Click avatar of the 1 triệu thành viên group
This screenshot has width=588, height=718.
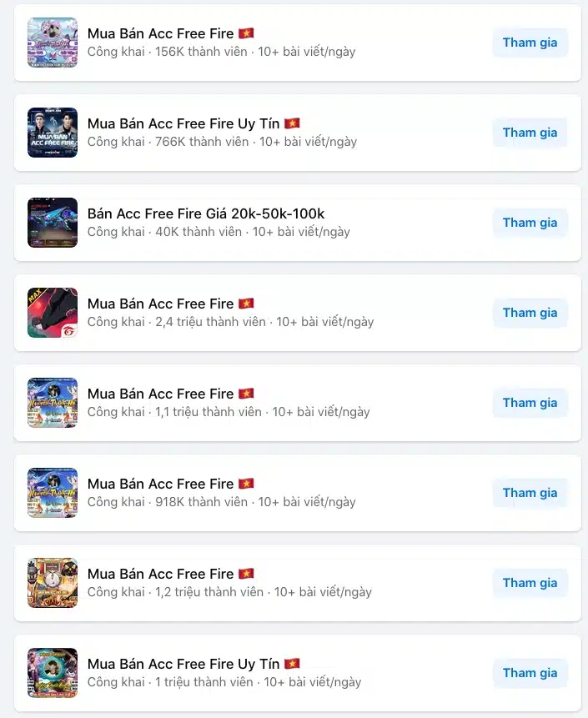coord(53,673)
